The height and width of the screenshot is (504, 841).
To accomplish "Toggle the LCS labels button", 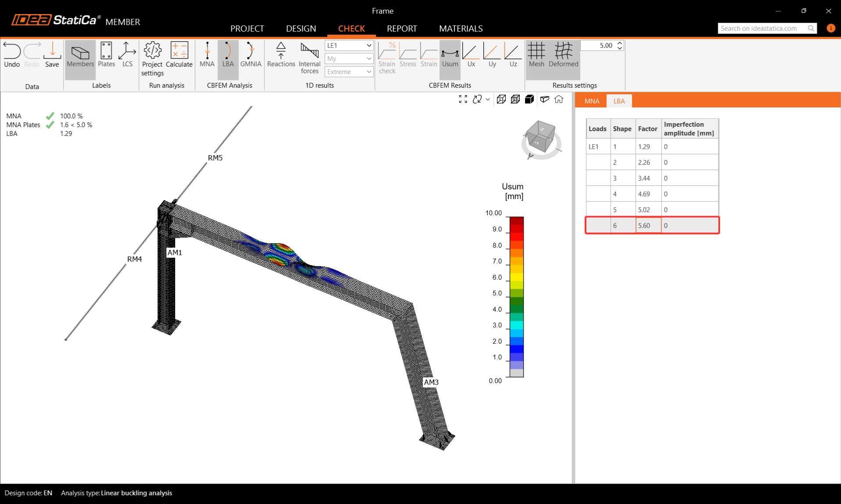I will (127, 55).
